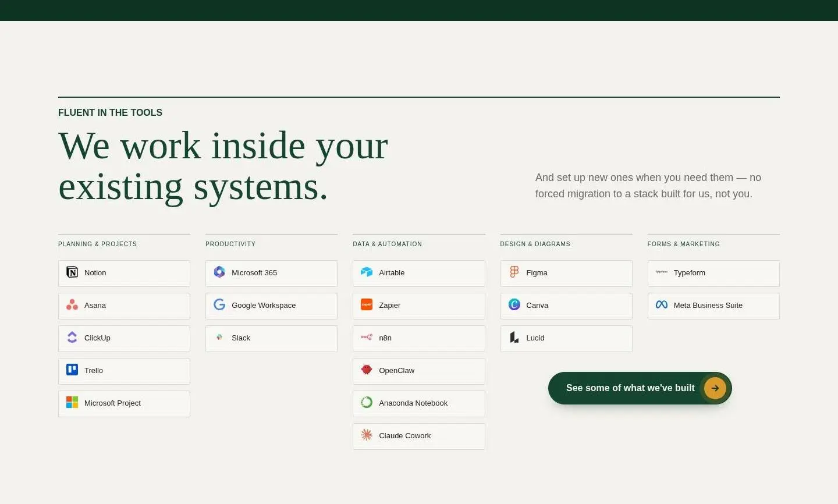
Task: Click the Meta infinity logo
Action: [x=662, y=304]
